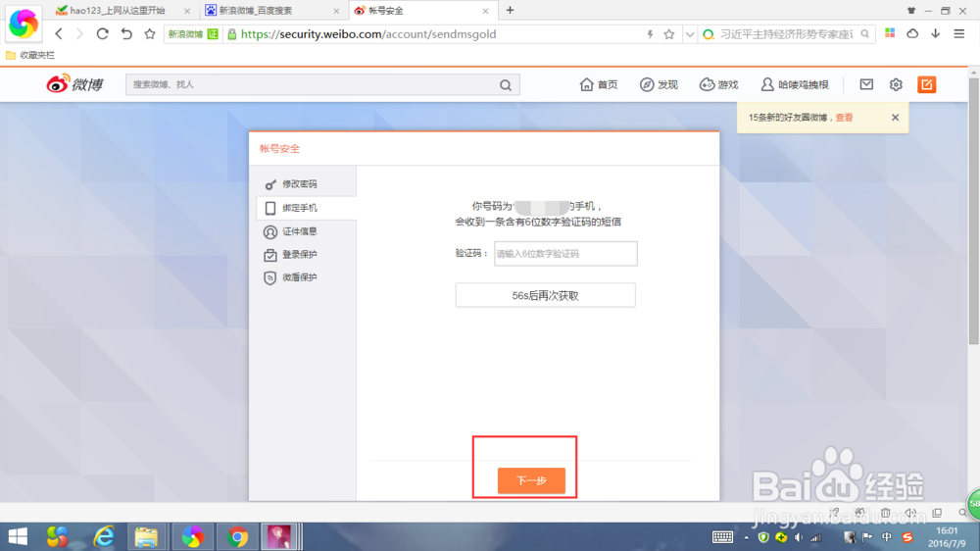Click 查看 link in notification

pyautogui.click(x=844, y=118)
